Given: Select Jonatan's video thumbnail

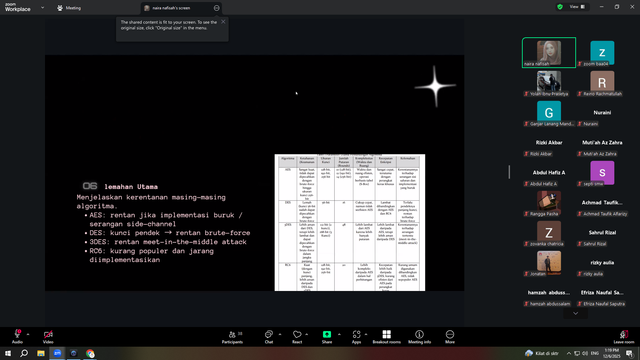Looking at the screenshot, I should (549, 263).
